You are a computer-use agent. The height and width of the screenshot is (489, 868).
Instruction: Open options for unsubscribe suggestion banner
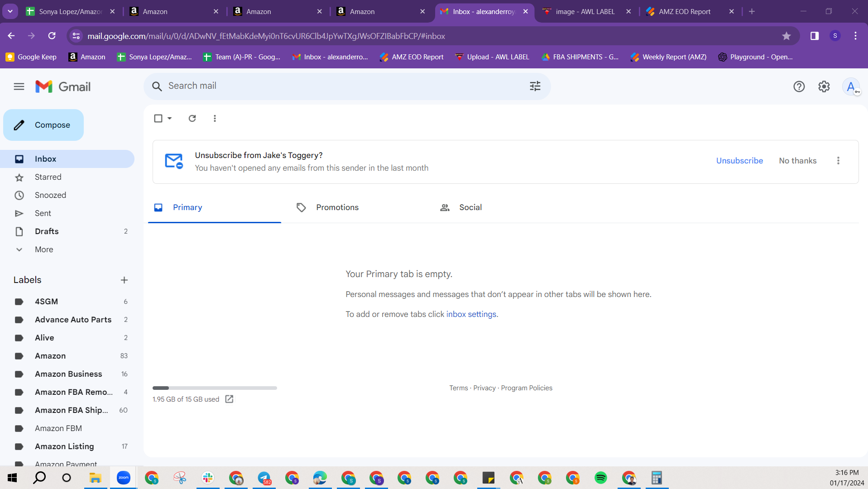pos(838,161)
